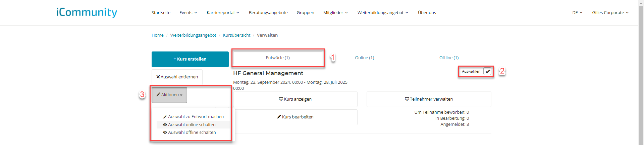Viewport: 644px width, 145px height.
Task: Expand the Mitglieder dropdown
Action: tap(335, 12)
